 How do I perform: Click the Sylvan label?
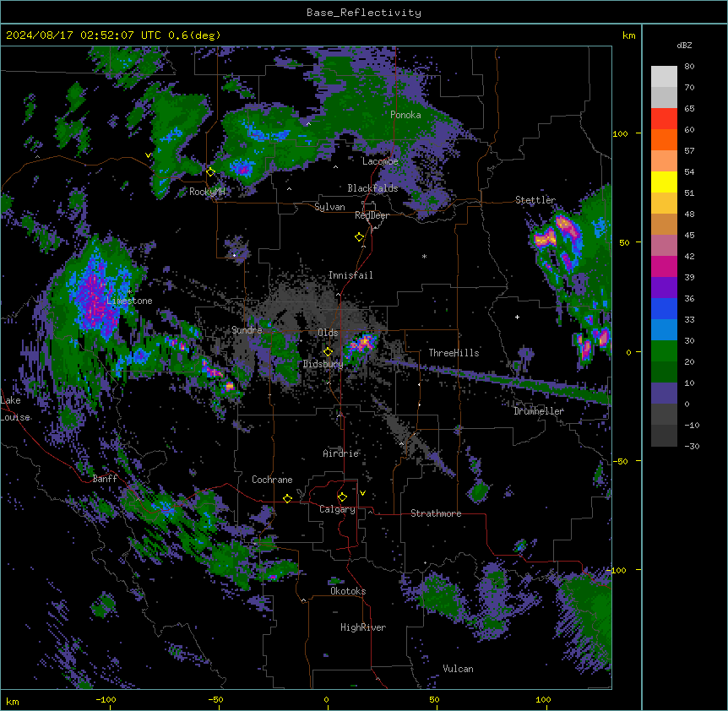coord(329,207)
